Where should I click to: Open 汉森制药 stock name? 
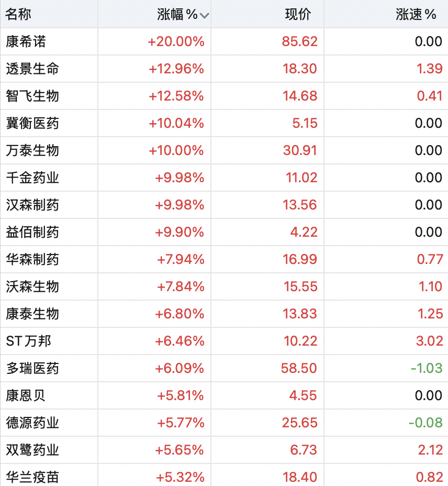(32, 205)
